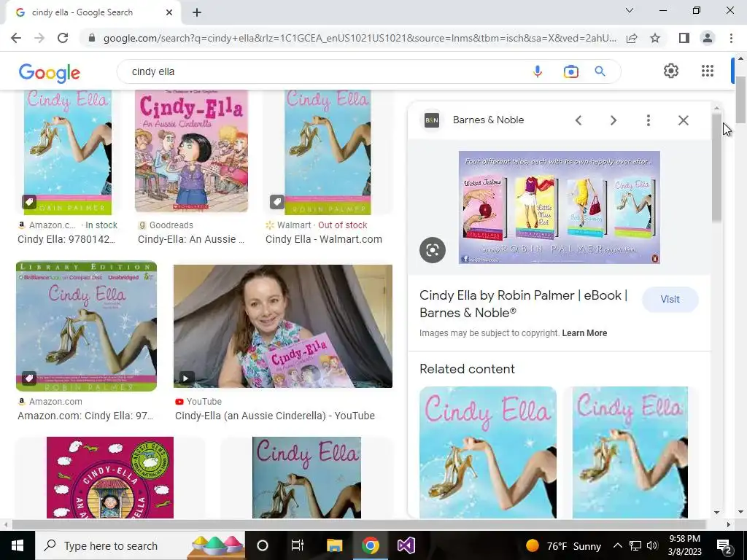Open Visual Studio from taskbar
Viewport: 747px width, 560px height.
406,545
